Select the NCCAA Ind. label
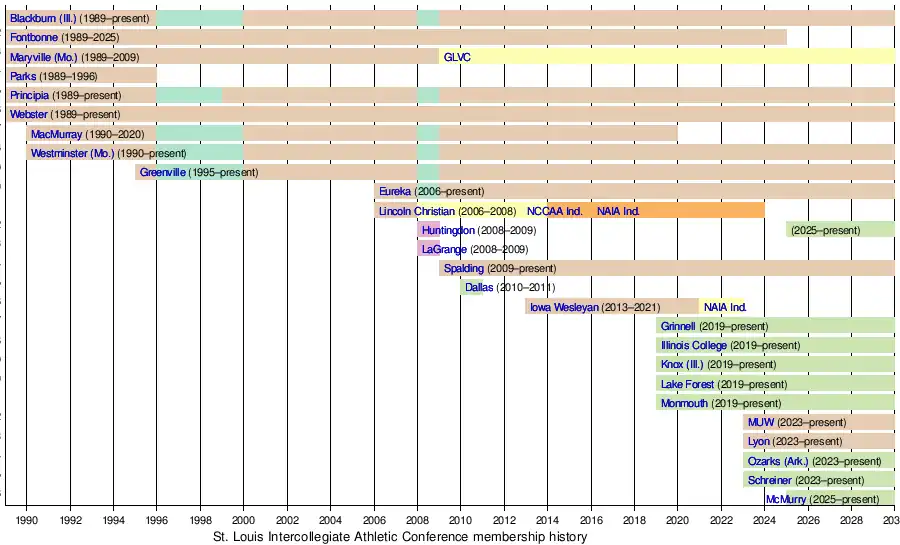 tap(554, 211)
